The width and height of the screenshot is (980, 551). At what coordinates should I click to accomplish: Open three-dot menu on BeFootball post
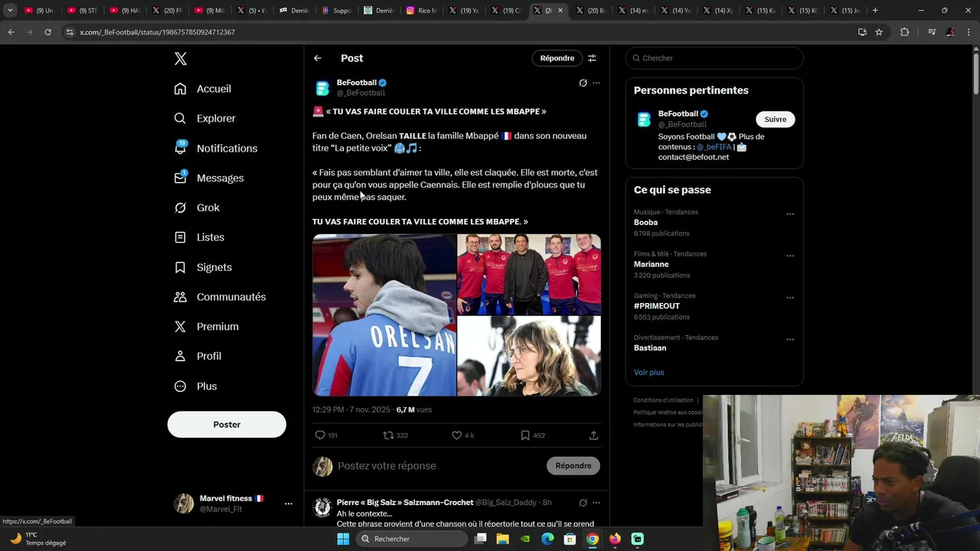pyautogui.click(x=596, y=83)
